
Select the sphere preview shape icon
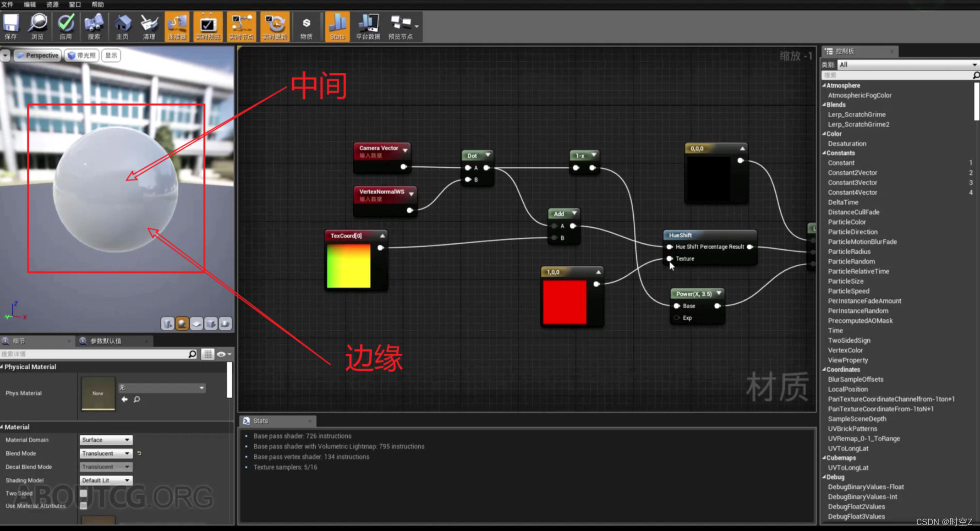point(182,324)
